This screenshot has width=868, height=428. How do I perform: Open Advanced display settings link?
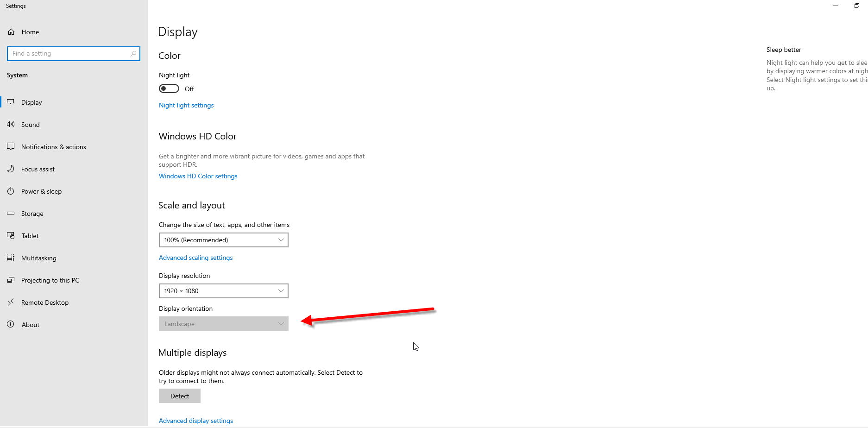click(x=196, y=421)
